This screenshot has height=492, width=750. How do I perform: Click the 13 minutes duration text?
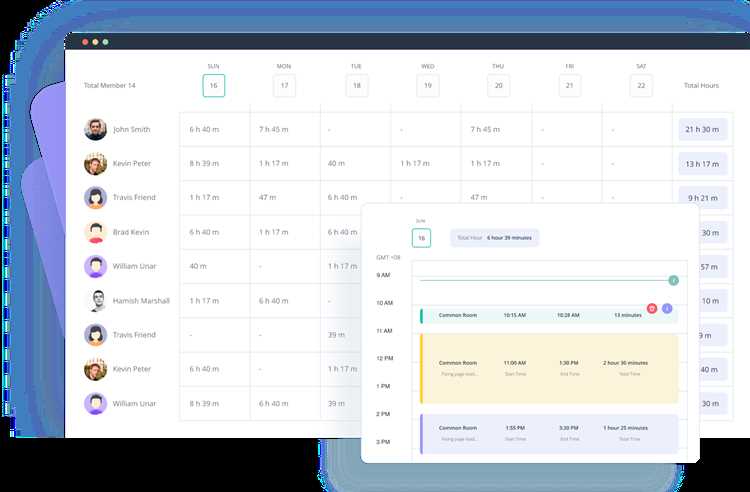(x=628, y=315)
